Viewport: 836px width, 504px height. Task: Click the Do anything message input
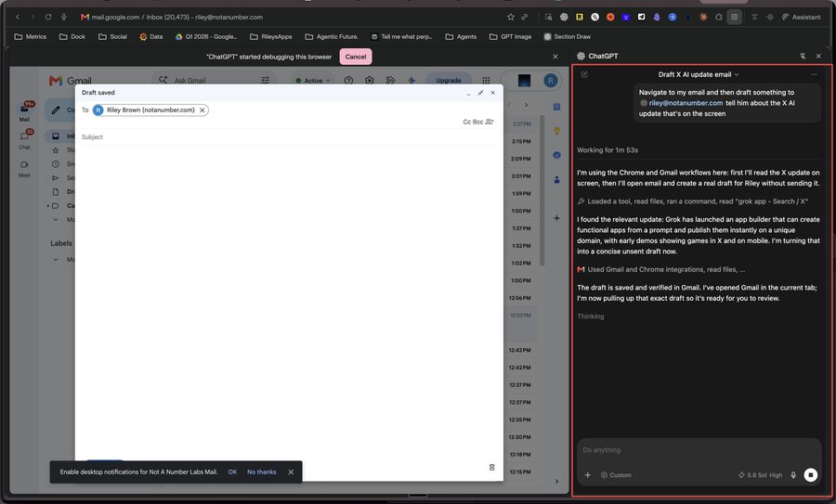pyautogui.click(x=699, y=450)
